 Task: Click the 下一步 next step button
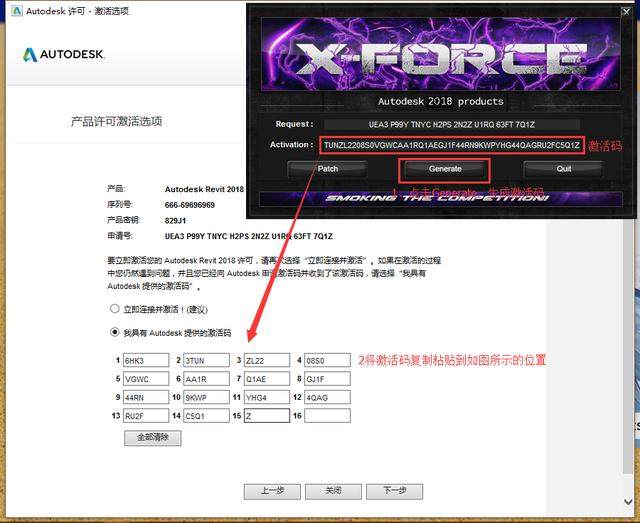pos(394,491)
